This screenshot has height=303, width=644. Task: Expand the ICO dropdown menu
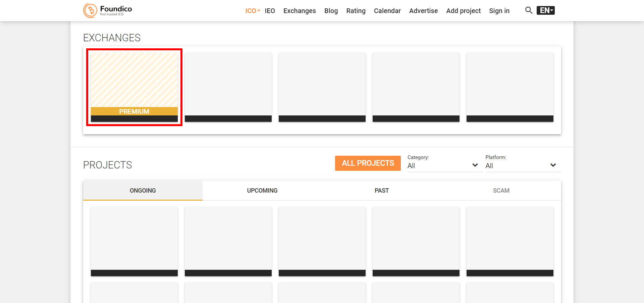point(253,11)
